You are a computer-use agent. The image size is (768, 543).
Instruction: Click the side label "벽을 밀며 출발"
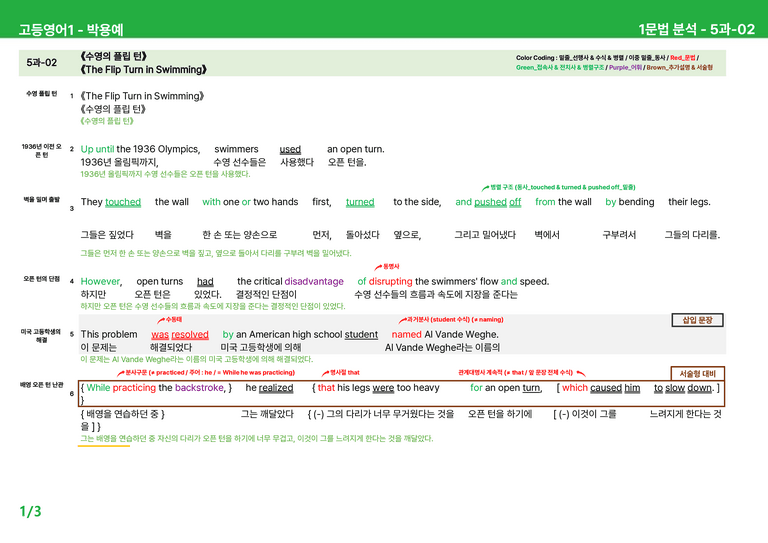click(x=42, y=199)
